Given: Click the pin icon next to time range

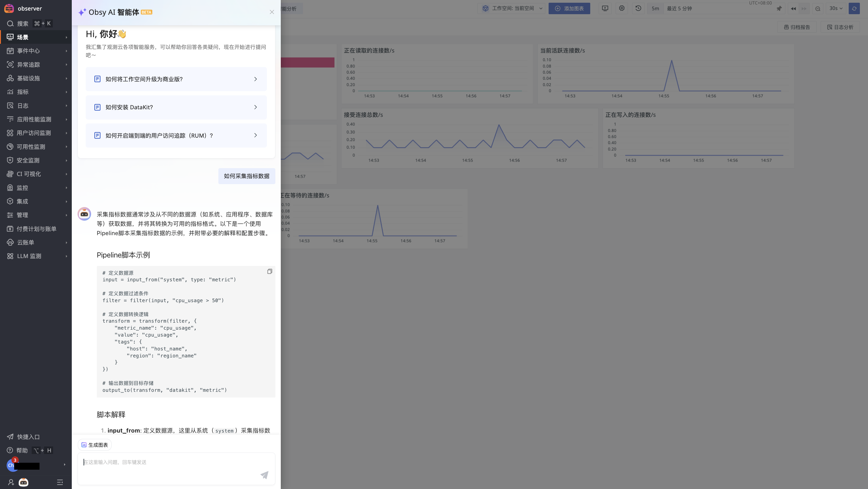Looking at the screenshot, I should (x=779, y=8).
